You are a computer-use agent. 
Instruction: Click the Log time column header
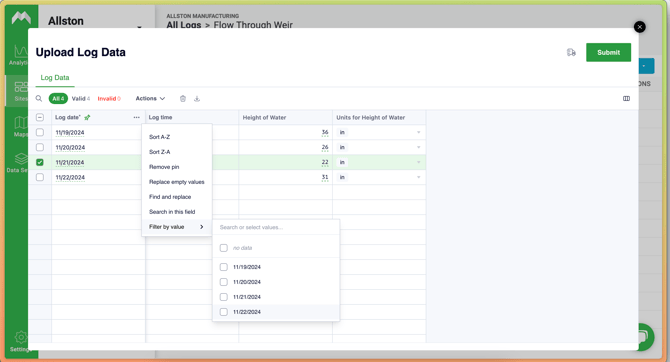[192, 118]
